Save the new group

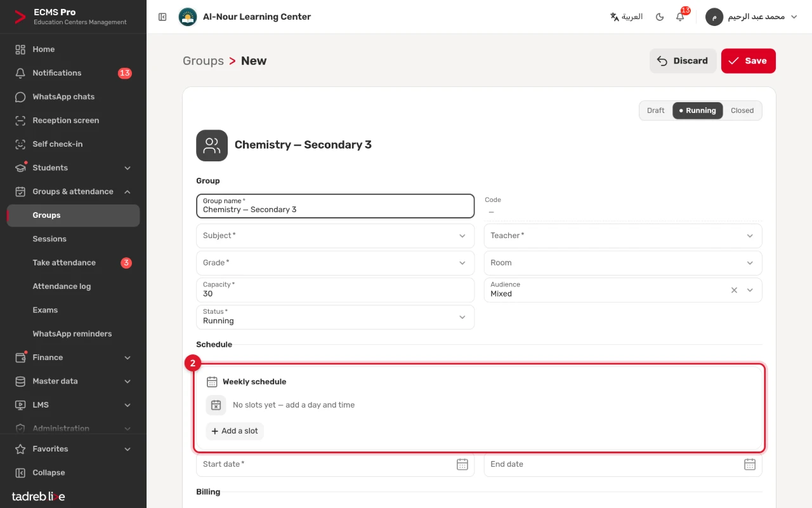tap(748, 61)
